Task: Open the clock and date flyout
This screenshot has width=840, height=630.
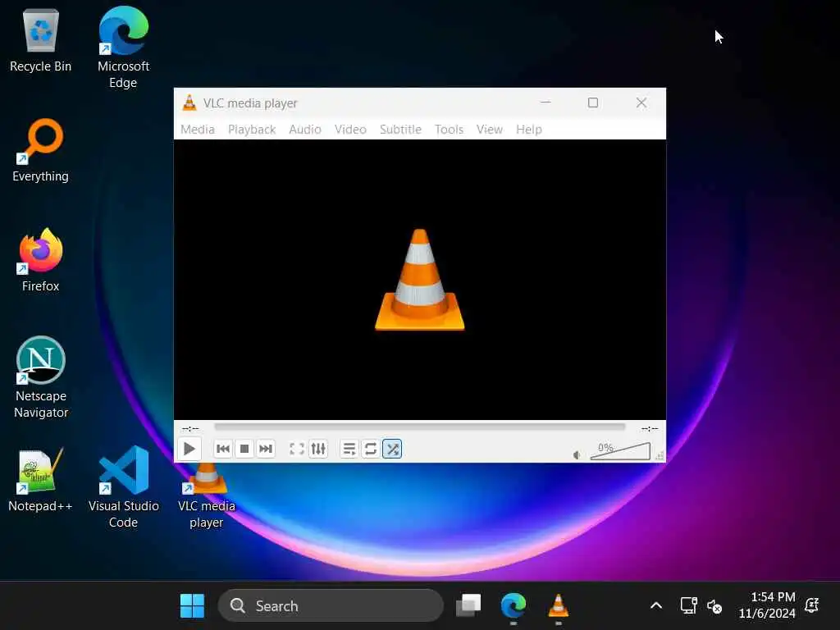Action: (767, 605)
